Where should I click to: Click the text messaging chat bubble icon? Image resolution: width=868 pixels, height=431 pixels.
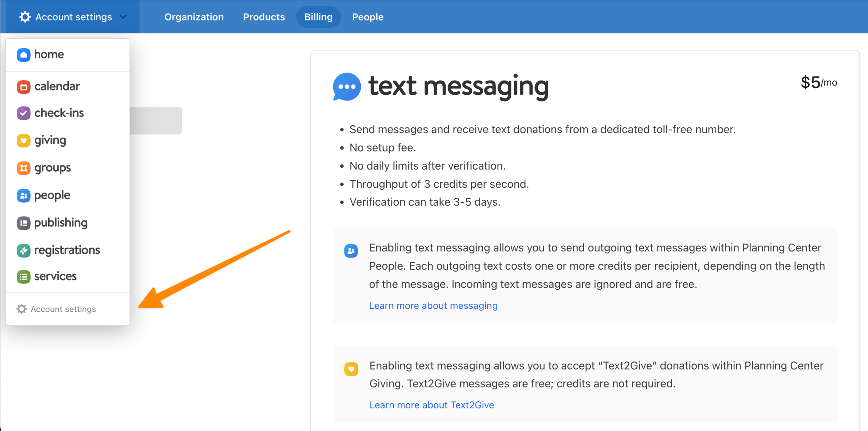[x=347, y=87]
